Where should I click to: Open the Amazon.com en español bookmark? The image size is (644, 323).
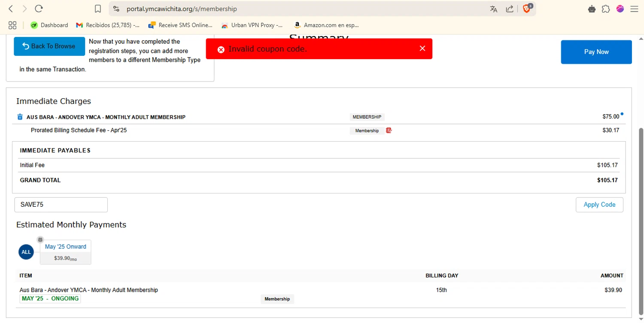[326, 25]
